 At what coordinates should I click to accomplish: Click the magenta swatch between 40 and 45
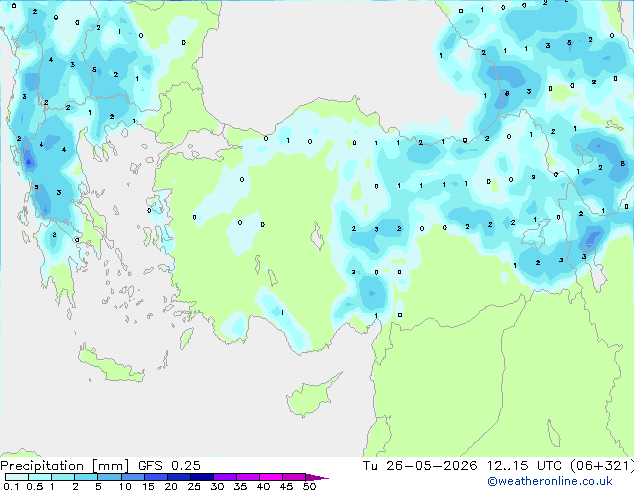tap(271, 477)
